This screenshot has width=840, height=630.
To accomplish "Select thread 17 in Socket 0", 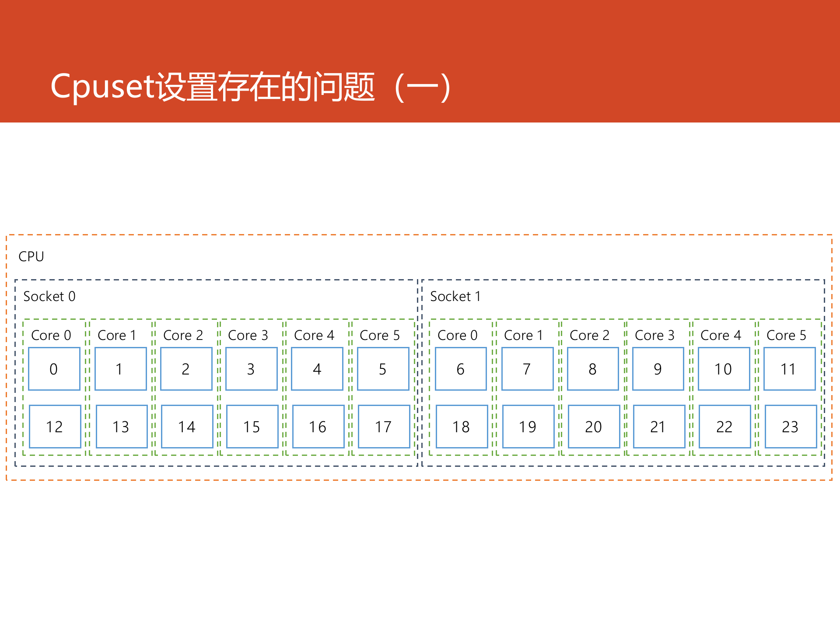I will coord(383,426).
